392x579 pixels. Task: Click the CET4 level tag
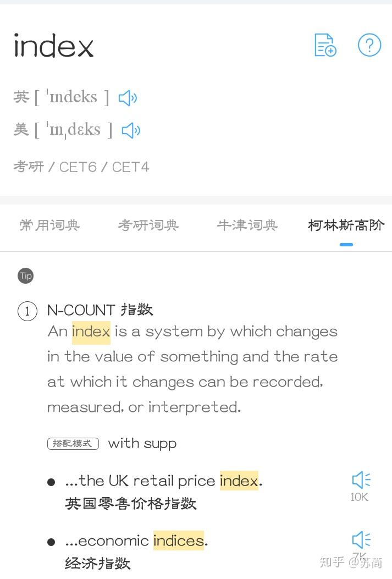coord(130,167)
